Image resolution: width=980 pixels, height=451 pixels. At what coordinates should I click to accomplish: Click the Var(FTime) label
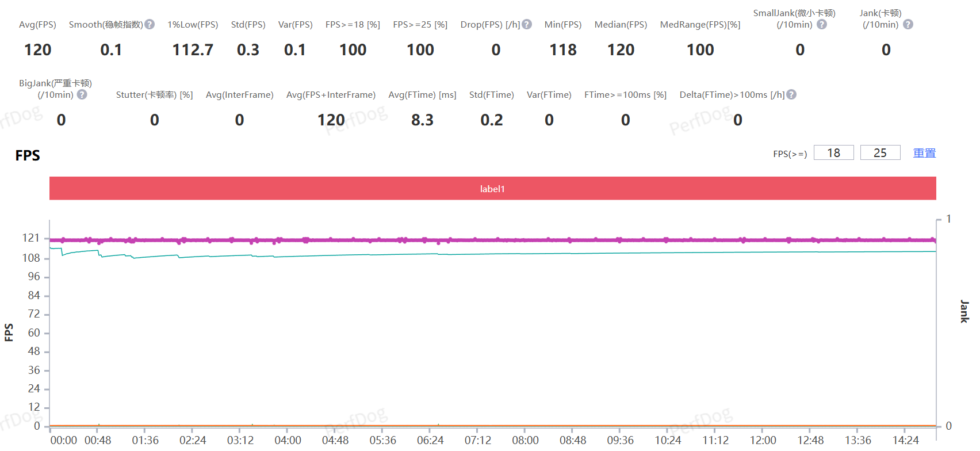coord(549,95)
